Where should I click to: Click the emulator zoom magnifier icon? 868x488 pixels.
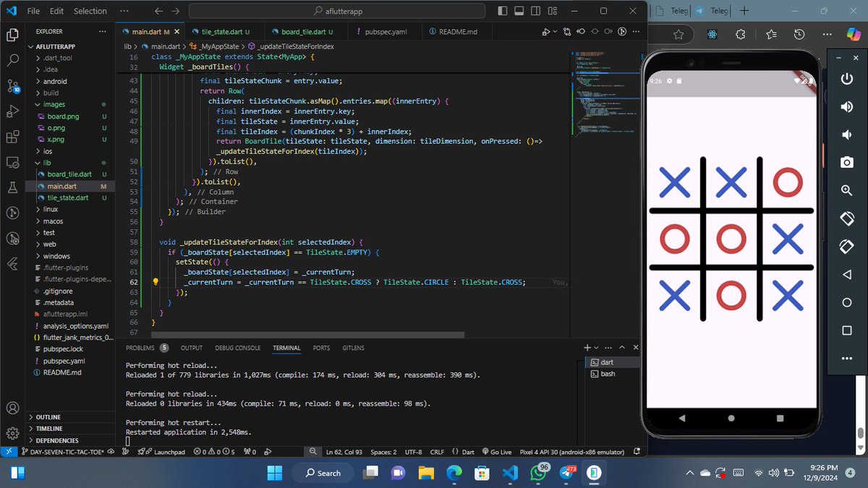click(x=846, y=190)
